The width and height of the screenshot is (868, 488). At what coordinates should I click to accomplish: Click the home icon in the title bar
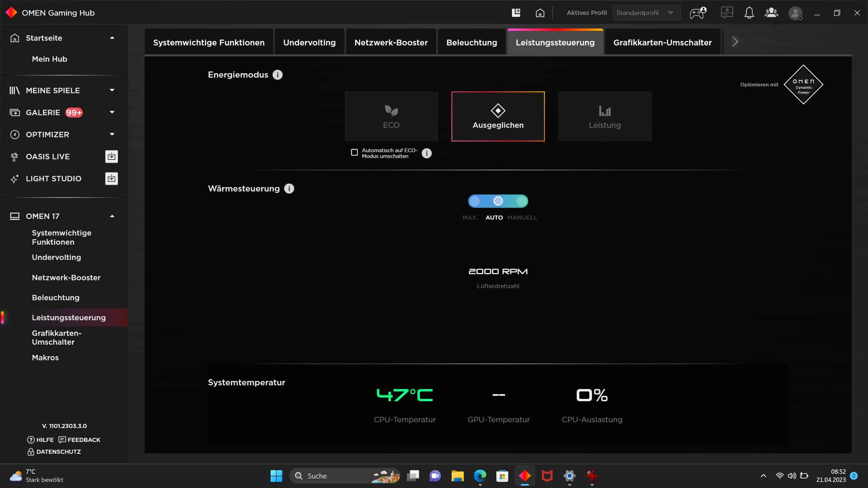tap(540, 13)
